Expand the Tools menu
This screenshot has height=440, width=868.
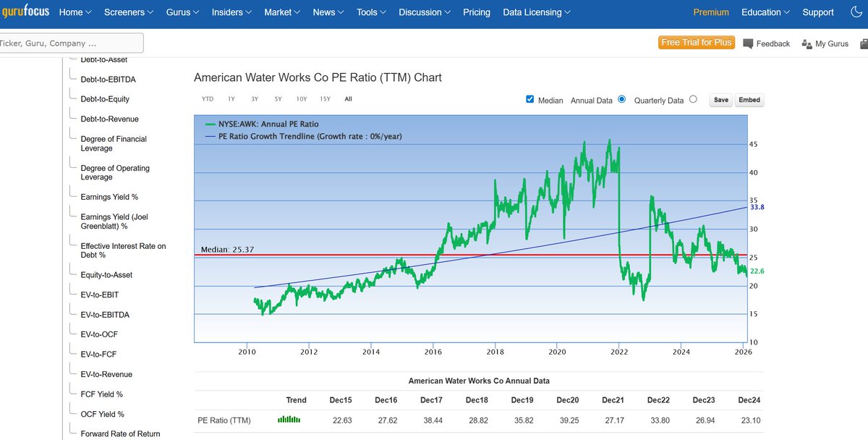tap(372, 12)
